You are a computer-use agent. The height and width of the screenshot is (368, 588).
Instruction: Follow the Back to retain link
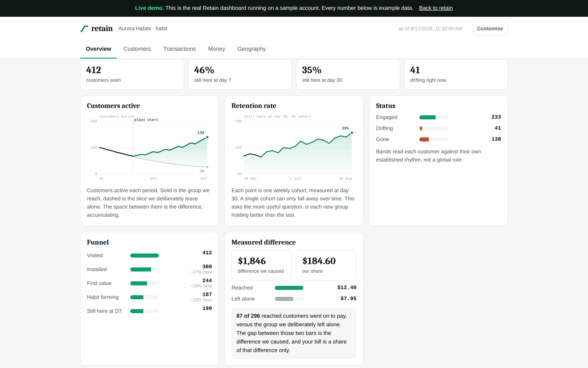pos(436,8)
